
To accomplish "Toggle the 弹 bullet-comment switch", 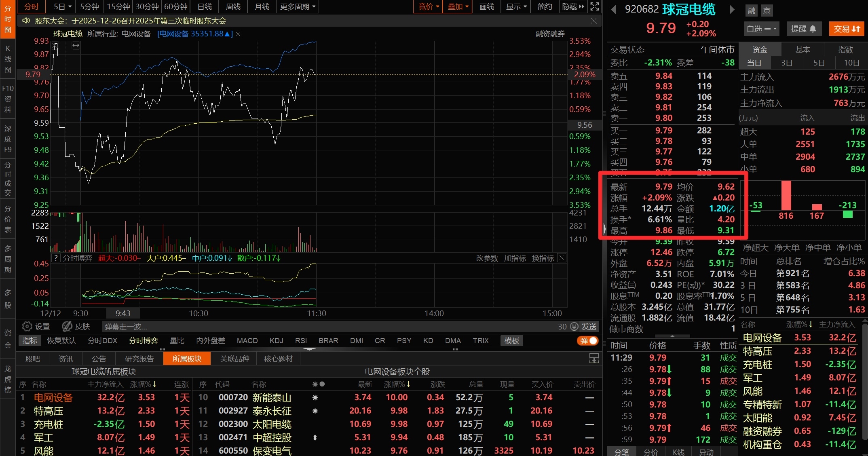I will [587, 341].
